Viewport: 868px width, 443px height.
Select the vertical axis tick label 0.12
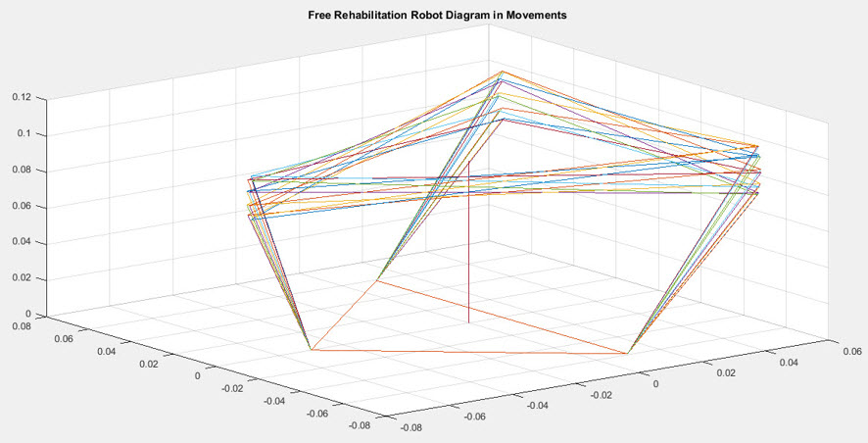[x=23, y=97]
